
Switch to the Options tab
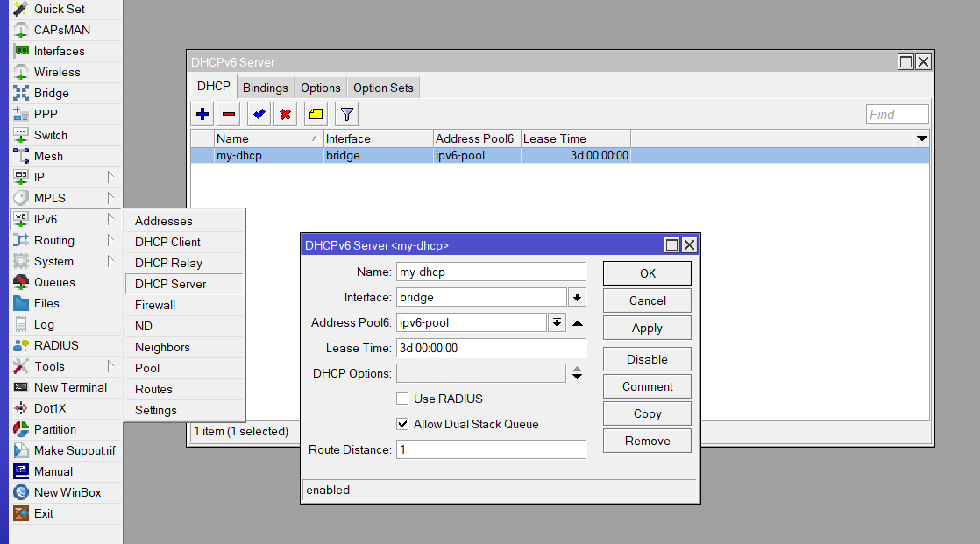[x=321, y=88]
